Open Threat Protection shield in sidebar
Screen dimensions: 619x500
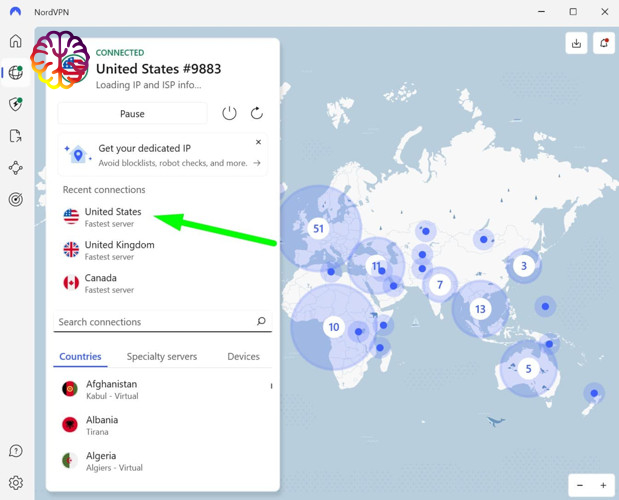(x=16, y=104)
